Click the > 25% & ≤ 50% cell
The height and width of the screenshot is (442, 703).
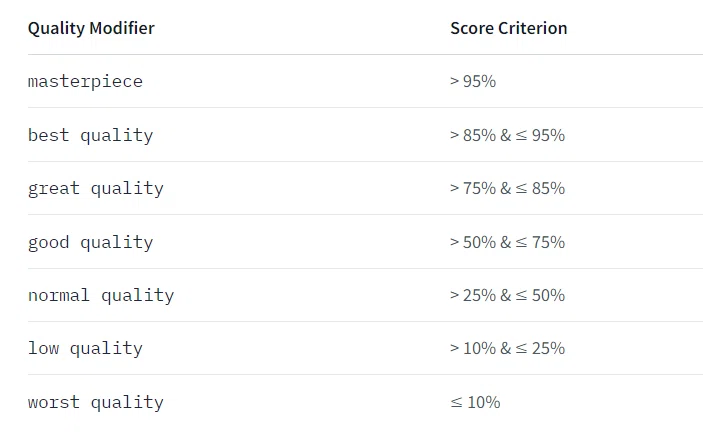pos(508,295)
